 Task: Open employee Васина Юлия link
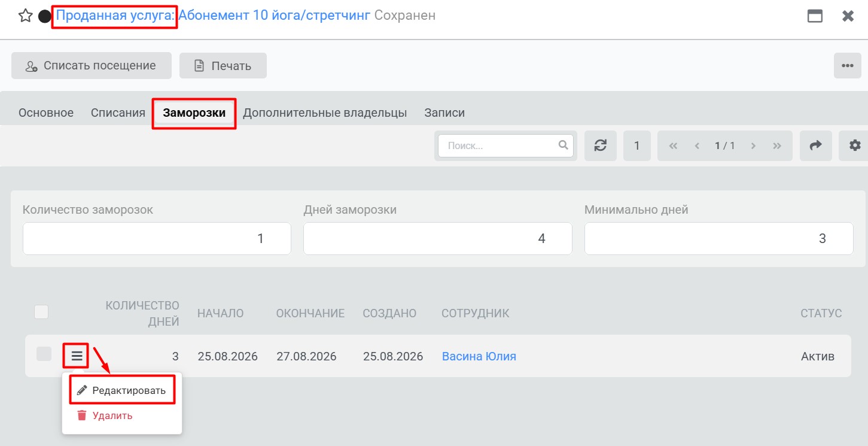[479, 356]
